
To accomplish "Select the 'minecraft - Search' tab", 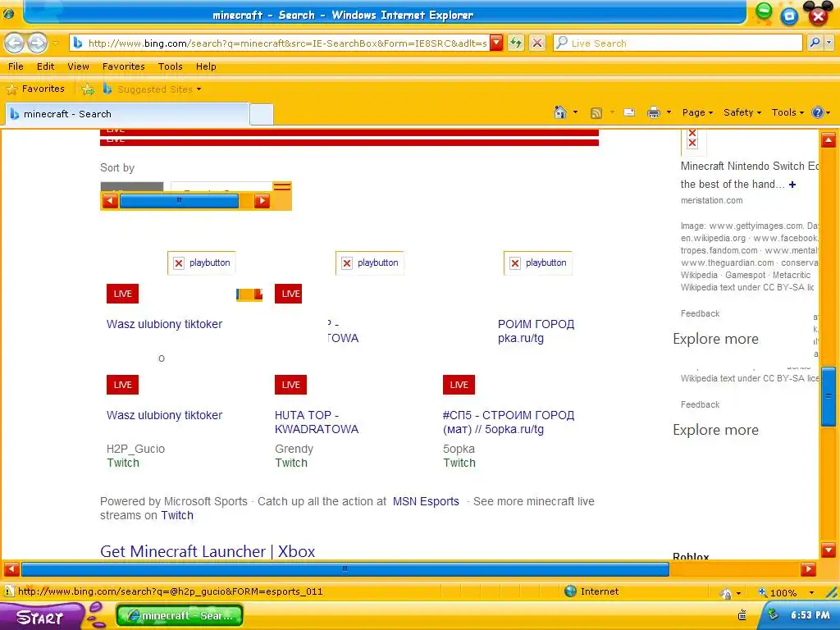I will click(127, 113).
